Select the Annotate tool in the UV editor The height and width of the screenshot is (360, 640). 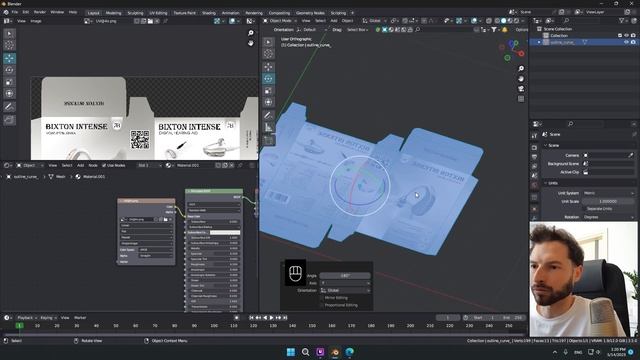[9, 107]
